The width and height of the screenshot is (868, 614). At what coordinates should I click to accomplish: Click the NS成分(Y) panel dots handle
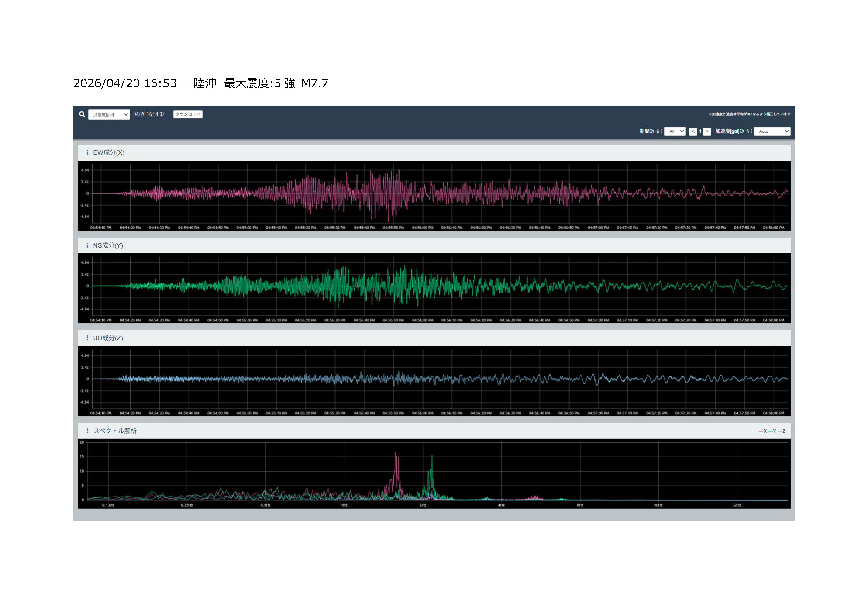coord(87,245)
